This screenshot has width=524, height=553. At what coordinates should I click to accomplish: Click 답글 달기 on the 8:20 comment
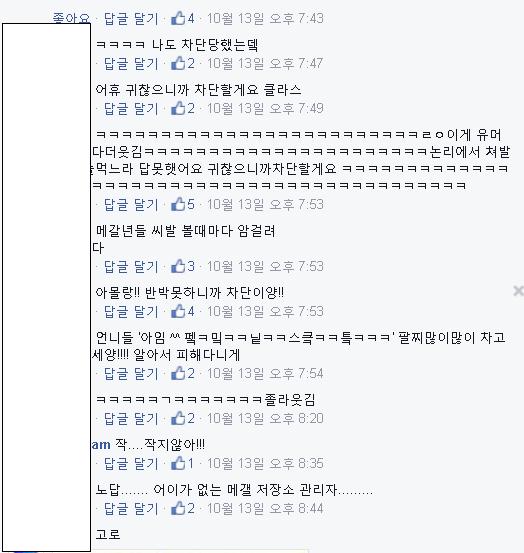[131, 419]
